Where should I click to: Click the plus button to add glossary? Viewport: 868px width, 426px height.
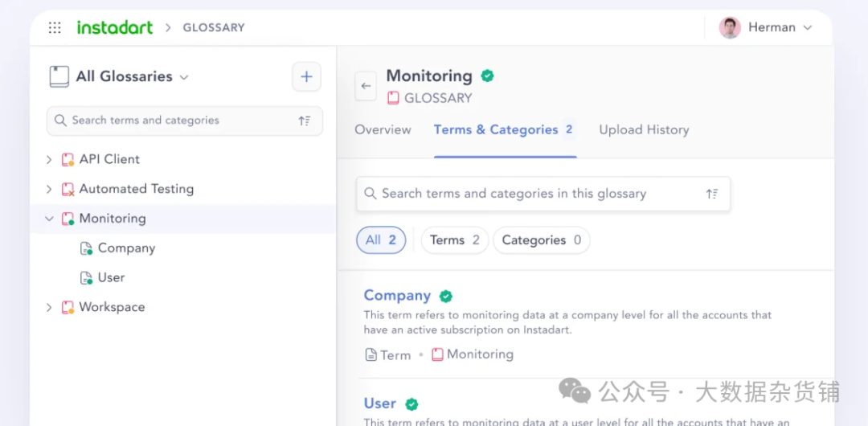point(306,77)
